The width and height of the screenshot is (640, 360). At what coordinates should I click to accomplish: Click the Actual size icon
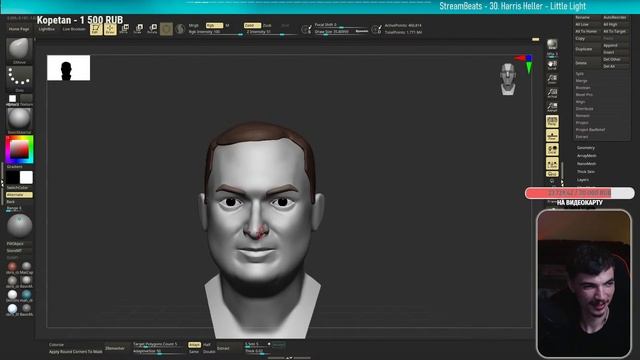[552, 93]
